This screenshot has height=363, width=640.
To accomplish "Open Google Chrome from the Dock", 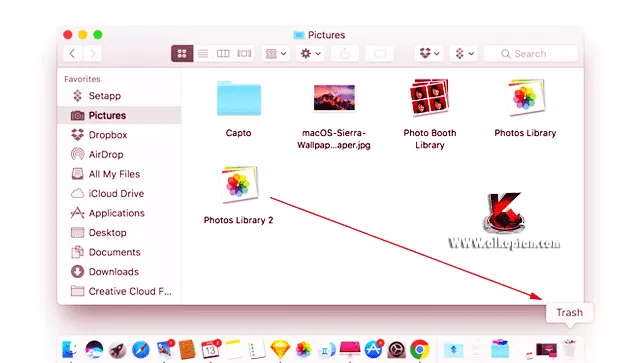I will pyautogui.click(x=420, y=350).
